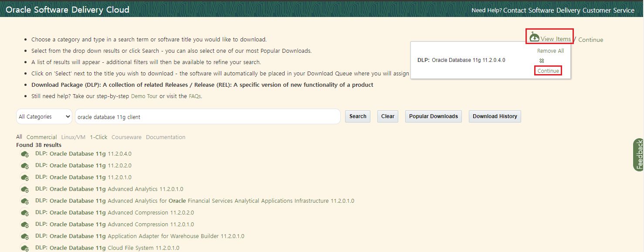The image size is (644, 252).
Task: Select Application Adapter for Warehouse Builder 11.2.0.1.0 result
Action: [140, 236]
